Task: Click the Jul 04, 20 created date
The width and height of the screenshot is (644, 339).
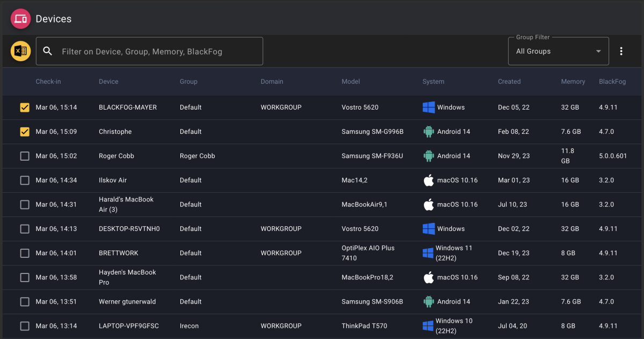Action: (513, 326)
